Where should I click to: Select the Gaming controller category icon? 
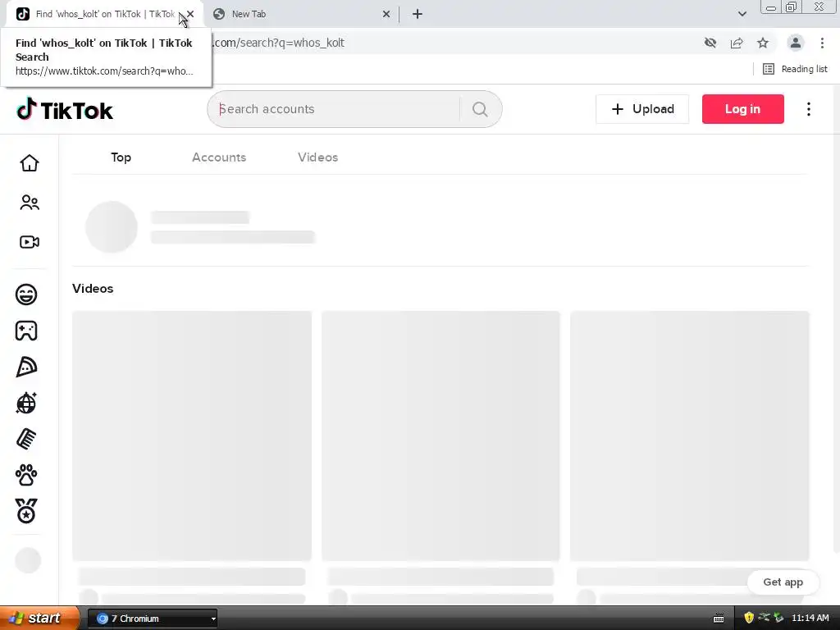pyautogui.click(x=26, y=331)
